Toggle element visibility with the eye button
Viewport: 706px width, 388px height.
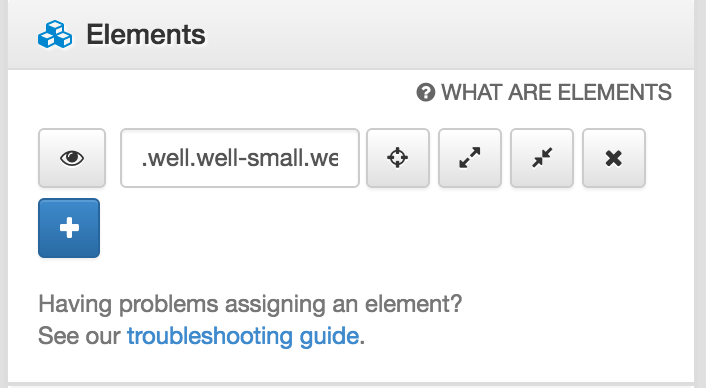(72, 158)
